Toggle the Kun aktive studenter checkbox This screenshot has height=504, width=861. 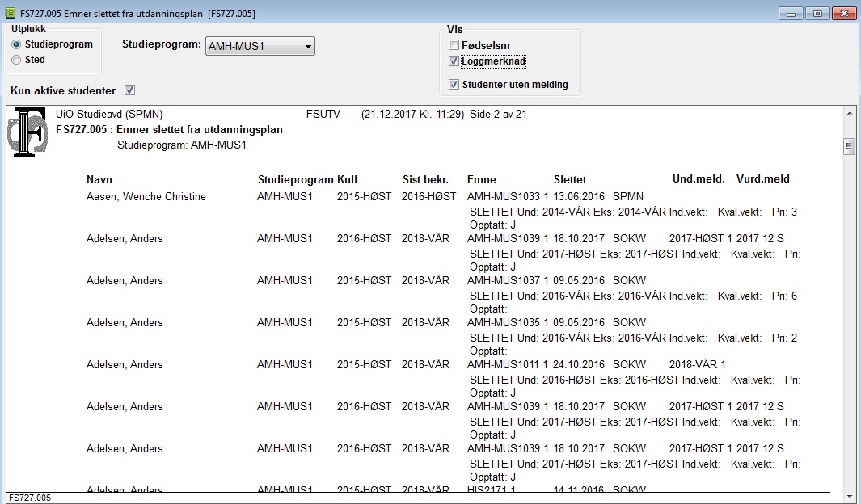[x=129, y=90]
